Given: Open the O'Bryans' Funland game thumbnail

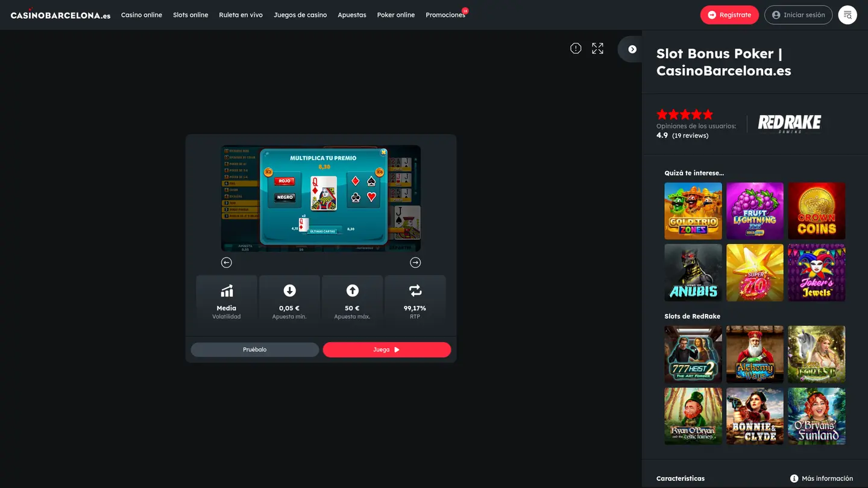Looking at the screenshot, I should click(x=817, y=416).
